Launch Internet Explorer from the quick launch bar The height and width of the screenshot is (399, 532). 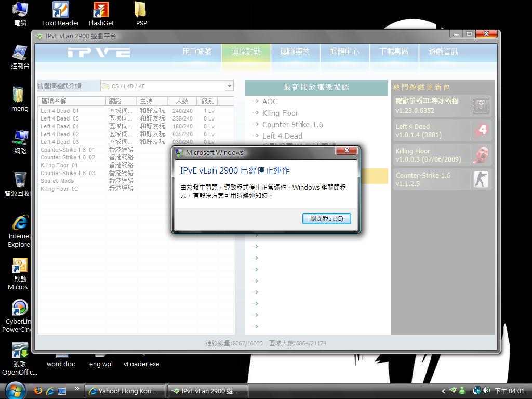[x=50, y=391]
